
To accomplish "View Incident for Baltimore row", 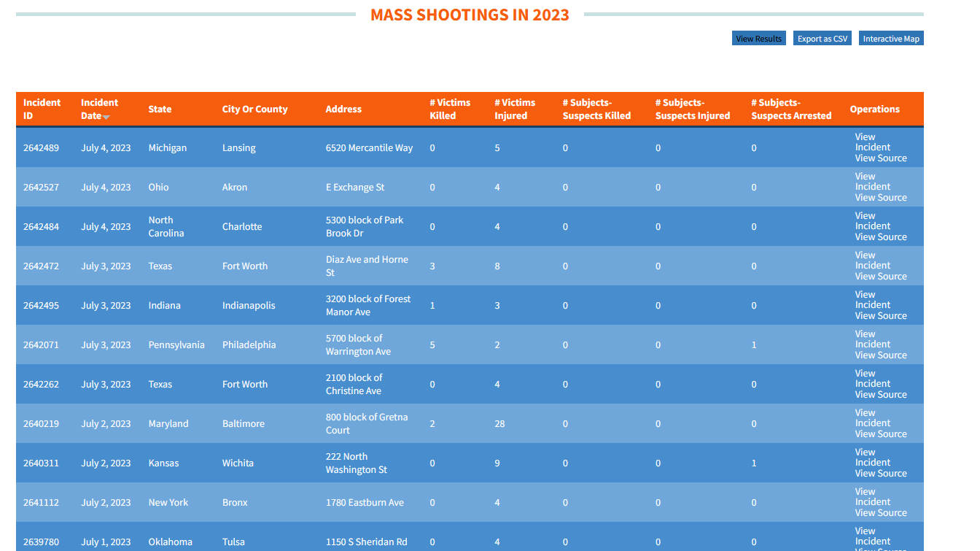I will pyautogui.click(x=873, y=417).
